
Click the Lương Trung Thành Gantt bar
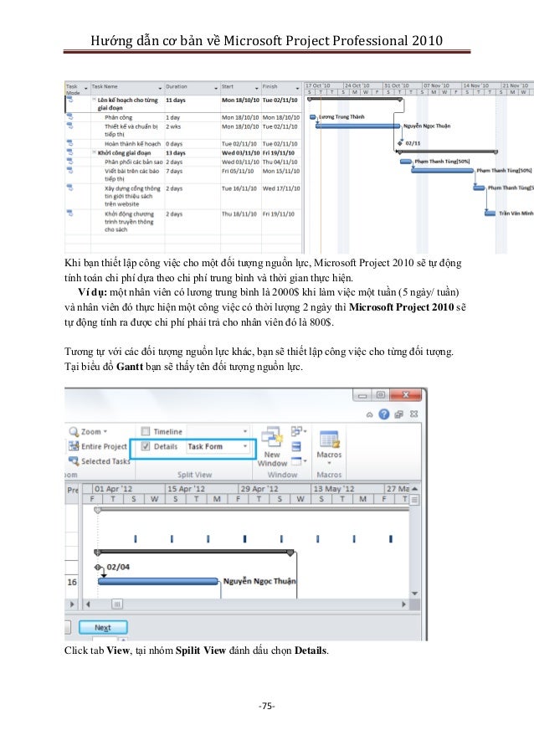tap(313, 116)
